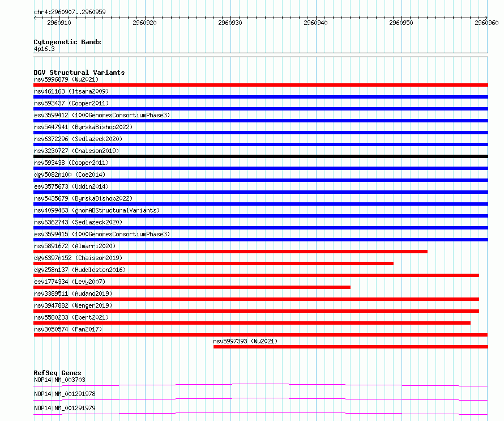
Task: Select the nsv461163 (Itsara2009) variant label
Action: point(71,91)
